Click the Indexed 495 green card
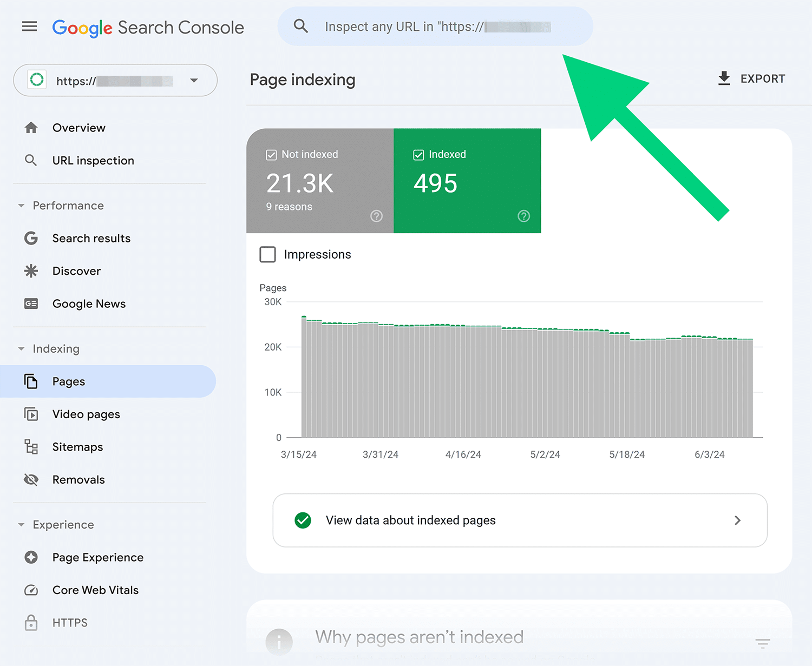812x666 pixels. (x=467, y=181)
